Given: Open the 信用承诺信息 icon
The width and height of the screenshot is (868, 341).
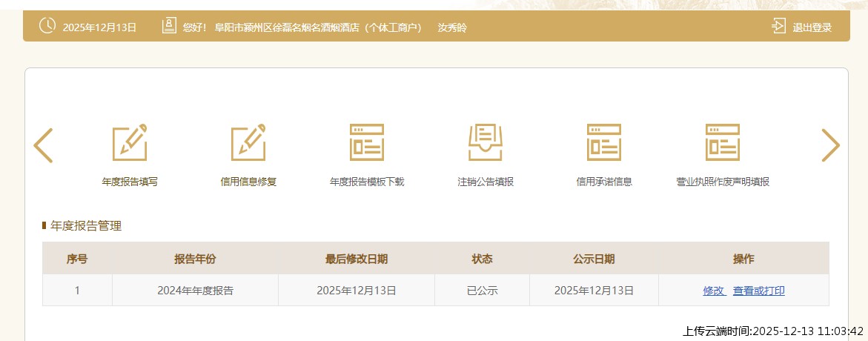Looking at the screenshot, I should point(604,142).
